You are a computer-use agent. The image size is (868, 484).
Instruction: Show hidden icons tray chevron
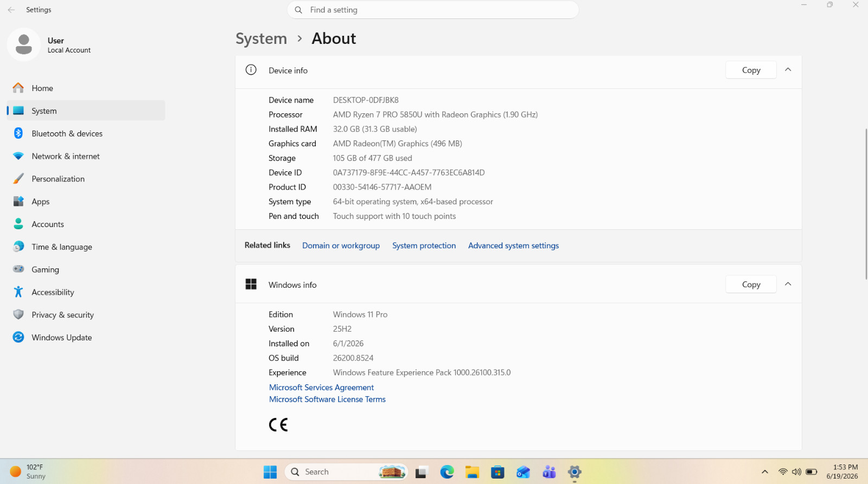pyautogui.click(x=765, y=472)
